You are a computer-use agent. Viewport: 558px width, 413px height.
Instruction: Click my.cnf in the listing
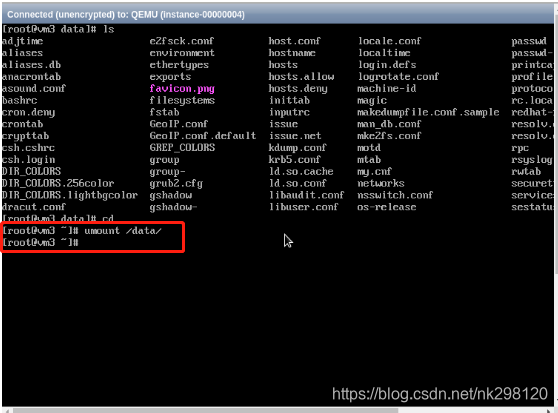[x=374, y=171]
